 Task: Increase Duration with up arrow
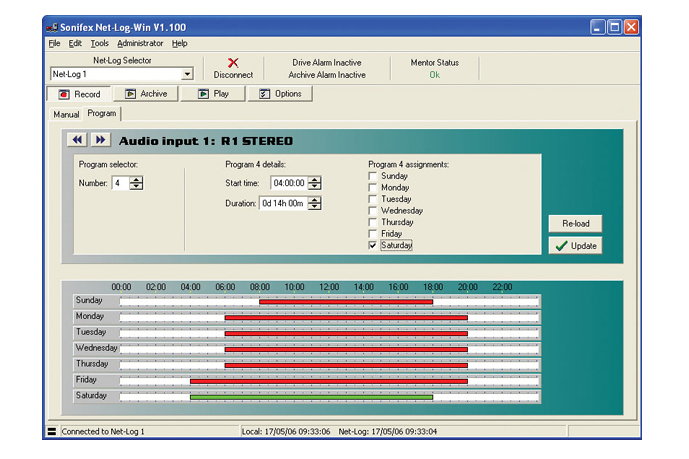point(315,200)
